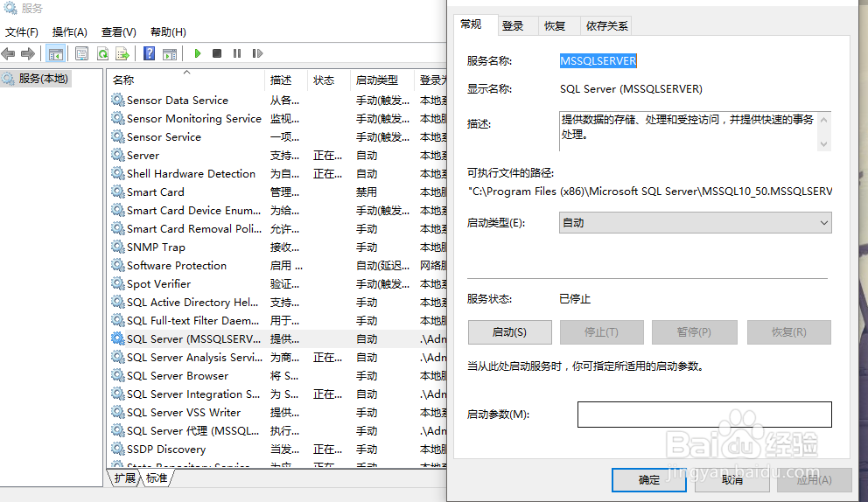Viewport: 868px width, 502px height.
Task: Click the disabled 恢复(R) button
Action: [789, 332]
